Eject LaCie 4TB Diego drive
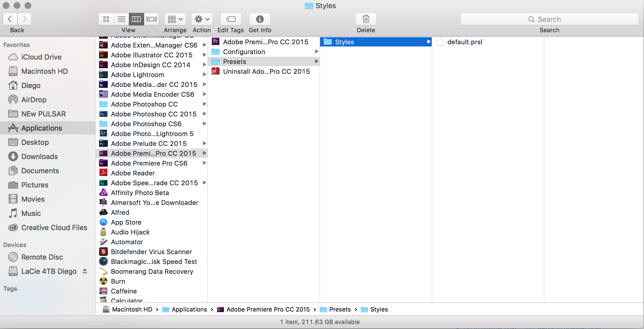This screenshot has height=329, width=644. (85, 271)
